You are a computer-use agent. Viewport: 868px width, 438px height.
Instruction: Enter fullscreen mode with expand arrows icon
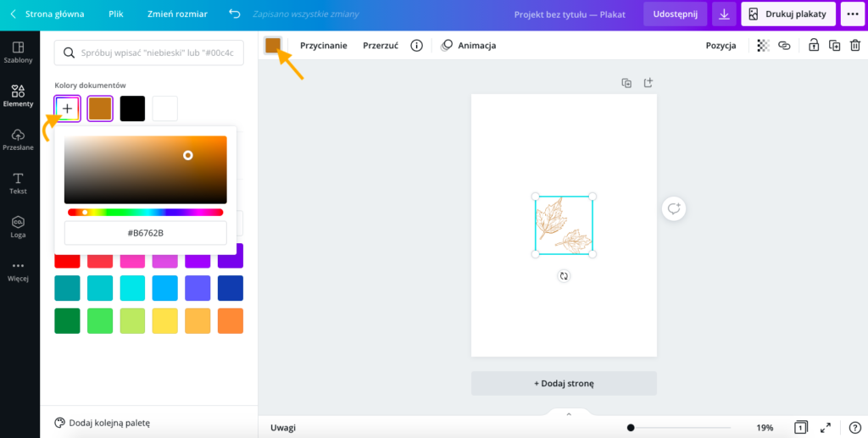(x=826, y=428)
